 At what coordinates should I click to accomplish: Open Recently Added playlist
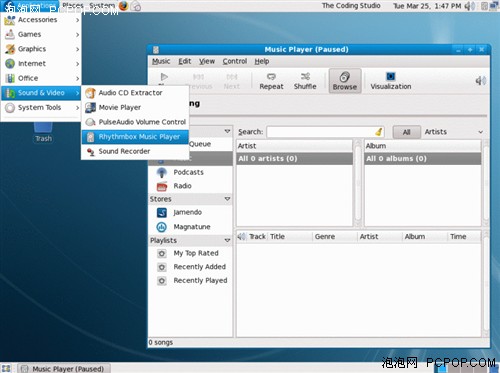pos(199,267)
